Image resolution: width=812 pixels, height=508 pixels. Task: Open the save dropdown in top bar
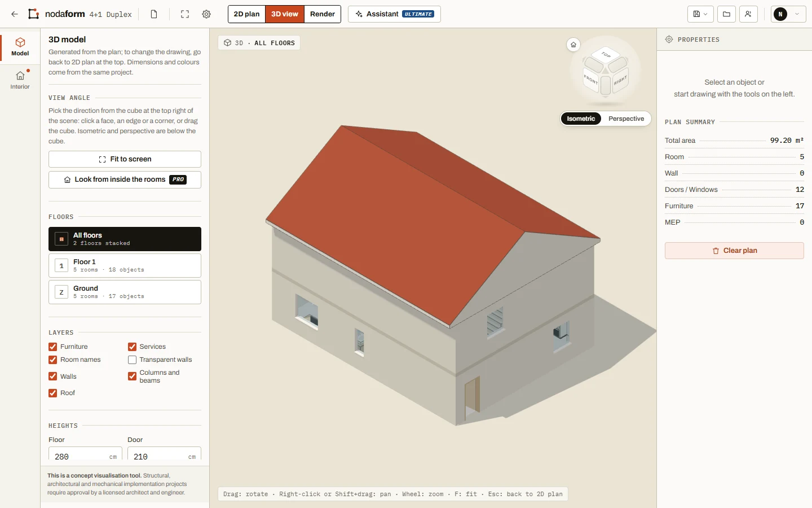[700, 14]
